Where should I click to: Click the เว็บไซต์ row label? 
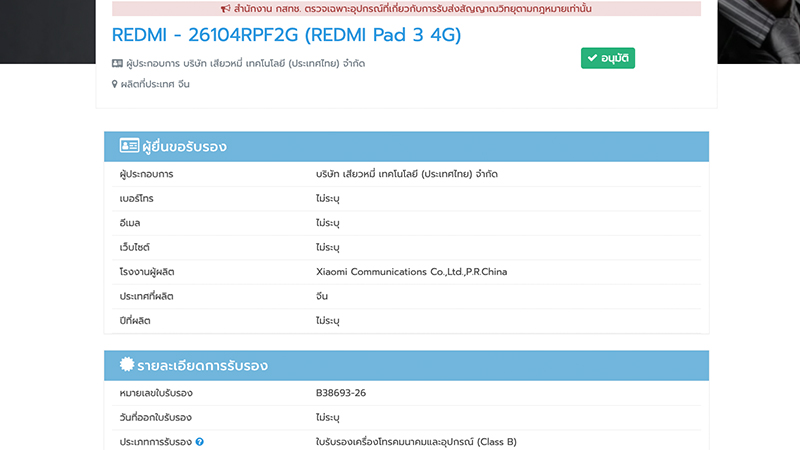click(135, 247)
